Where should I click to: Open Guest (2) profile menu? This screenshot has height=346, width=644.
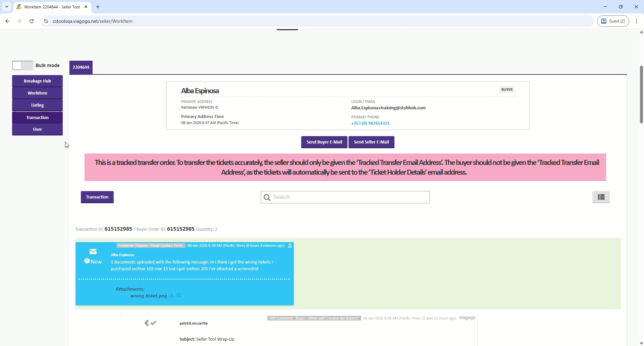613,21
